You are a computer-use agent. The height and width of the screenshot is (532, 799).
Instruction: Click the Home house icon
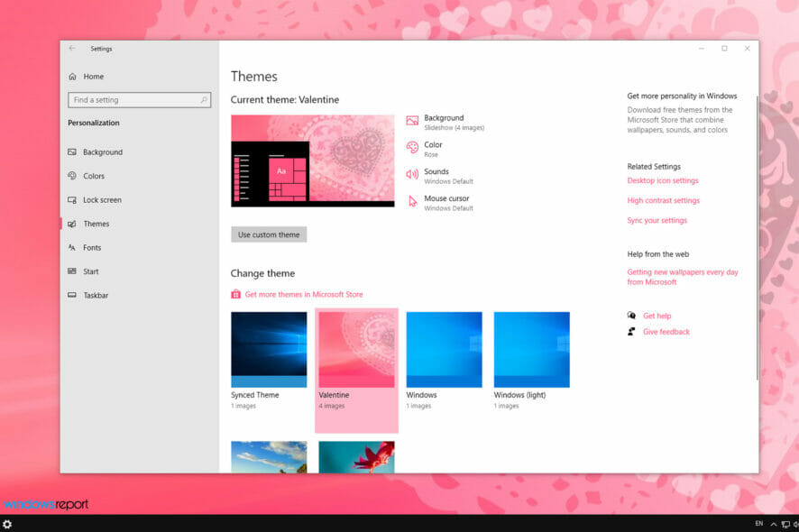[72, 77]
